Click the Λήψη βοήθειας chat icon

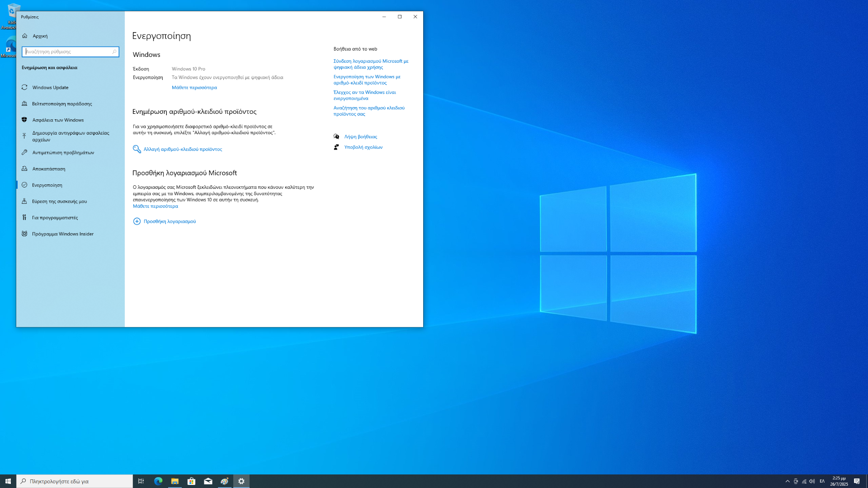tap(336, 136)
